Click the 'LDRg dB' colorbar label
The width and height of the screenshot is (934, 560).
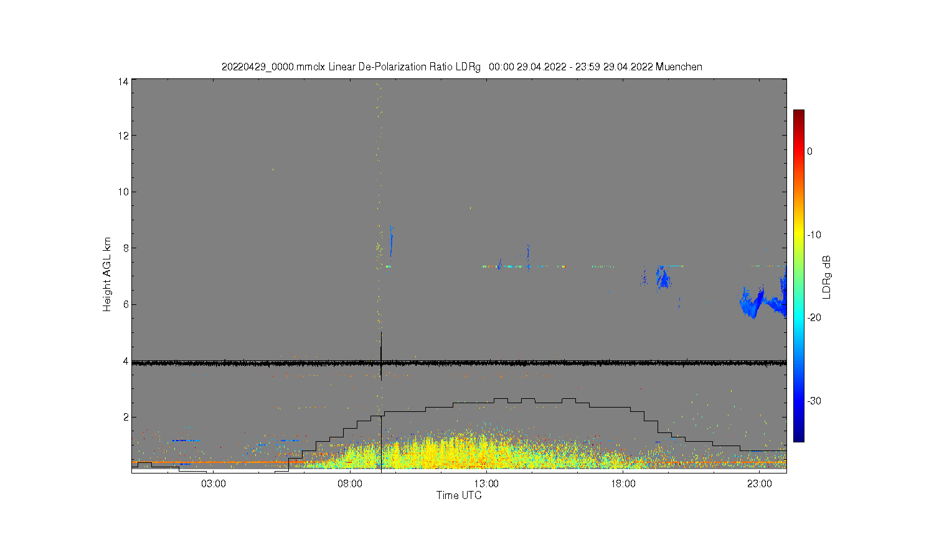coord(827,277)
